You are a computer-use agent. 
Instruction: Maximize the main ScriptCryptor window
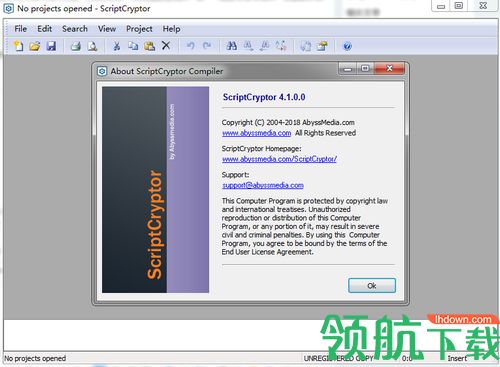[459, 6]
